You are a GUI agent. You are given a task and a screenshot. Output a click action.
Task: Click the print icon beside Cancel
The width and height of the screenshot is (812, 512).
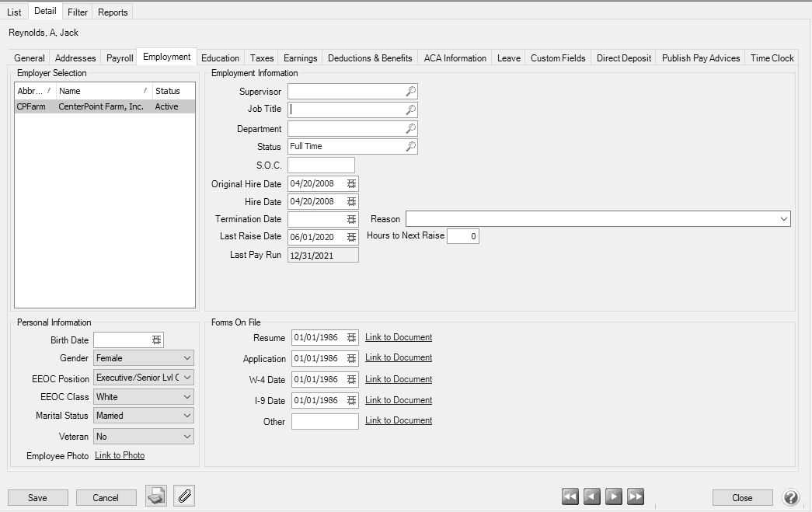(x=156, y=496)
